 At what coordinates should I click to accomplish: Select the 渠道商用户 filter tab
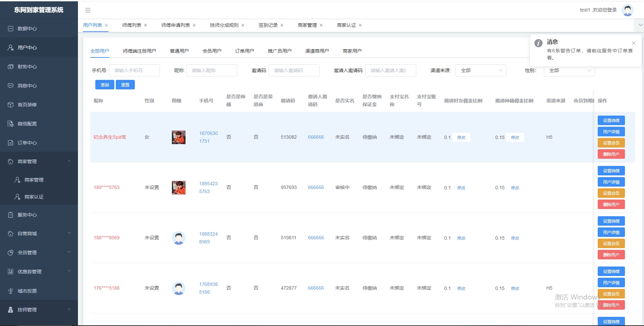pos(317,51)
